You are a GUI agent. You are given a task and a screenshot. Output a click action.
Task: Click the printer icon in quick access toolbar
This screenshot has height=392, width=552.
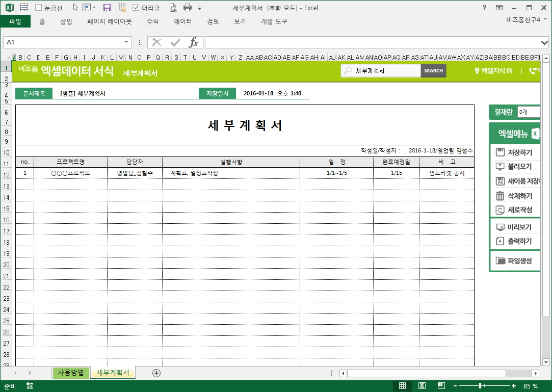coord(187,8)
